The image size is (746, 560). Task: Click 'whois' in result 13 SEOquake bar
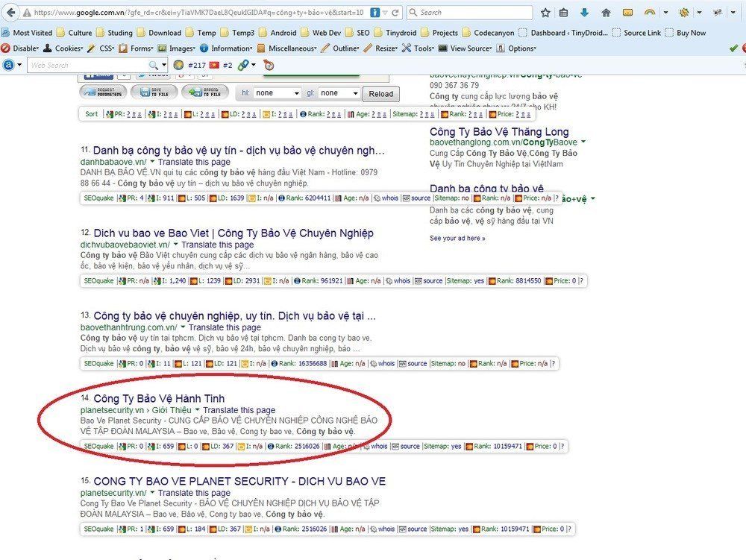point(386,363)
